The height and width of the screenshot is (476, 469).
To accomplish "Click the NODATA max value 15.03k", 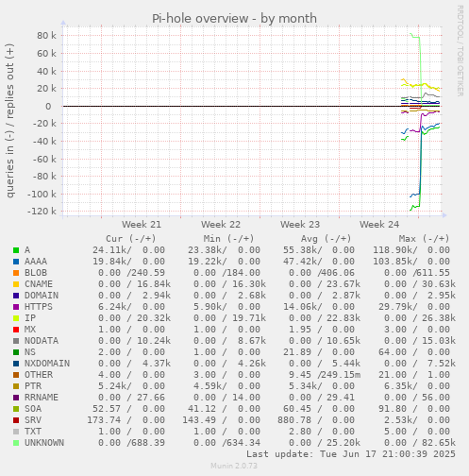I will (439, 341).
